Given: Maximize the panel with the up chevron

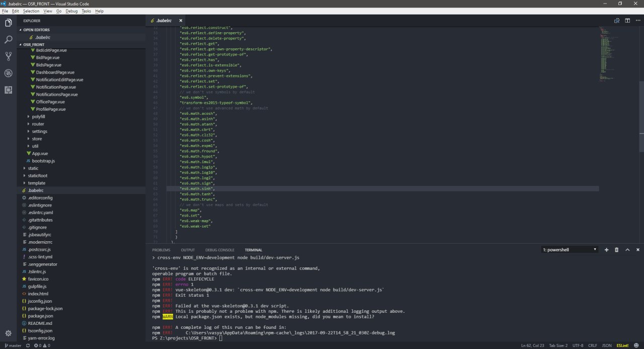Looking at the screenshot, I should (x=627, y=250).
